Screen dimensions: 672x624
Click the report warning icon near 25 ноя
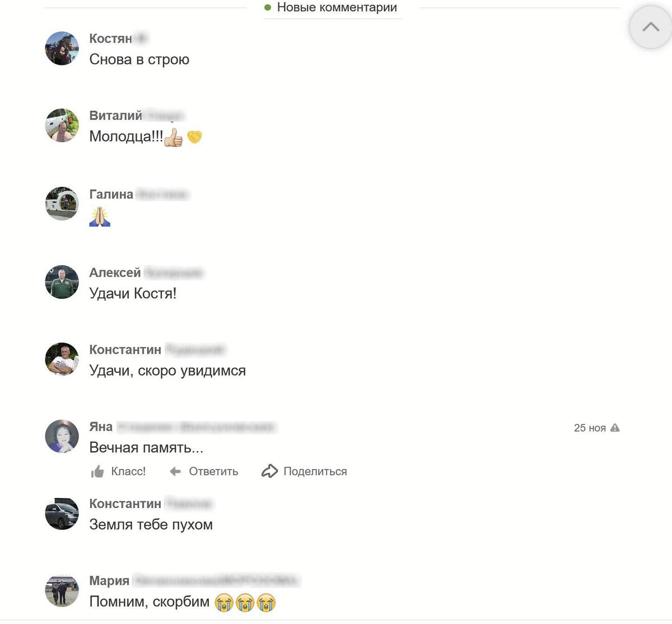click(615, 428)
